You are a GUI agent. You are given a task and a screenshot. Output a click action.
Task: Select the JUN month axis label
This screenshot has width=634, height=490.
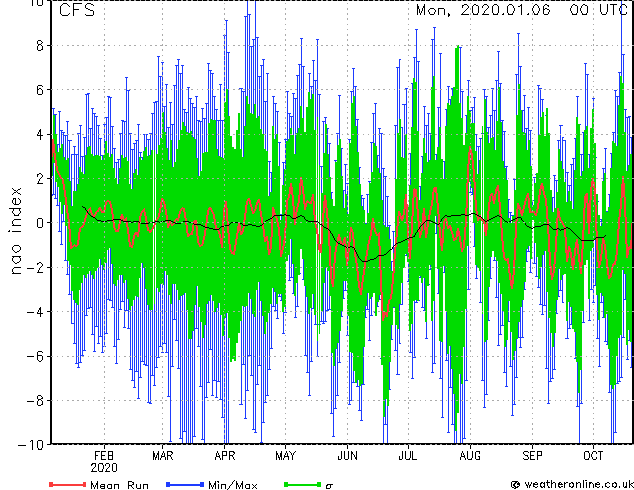tap(347, 456)
